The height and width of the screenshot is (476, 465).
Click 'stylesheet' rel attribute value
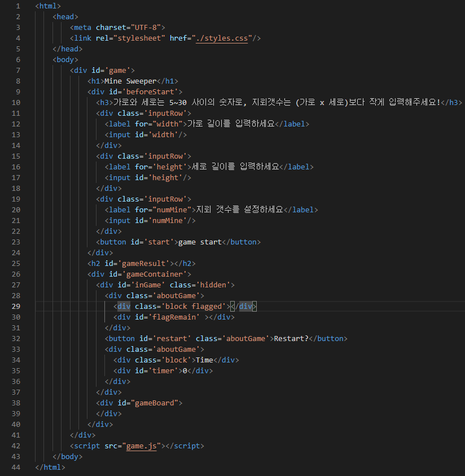[x=139, y=38]
